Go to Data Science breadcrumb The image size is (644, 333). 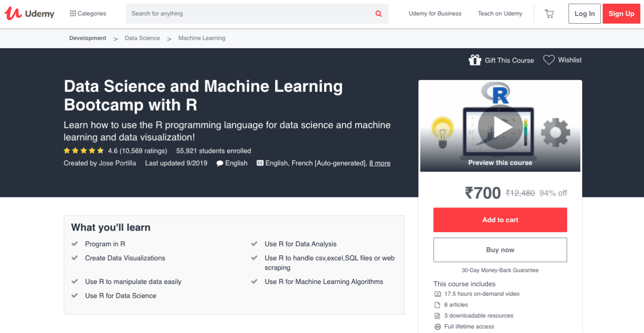[x=143, y=38]
